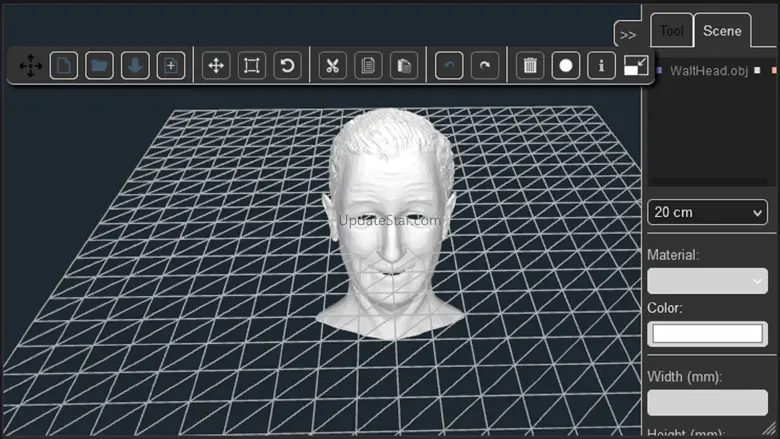The image size is (780, 439).
Task: Open a file with the folder icon
Action: [x=99, y=66]
